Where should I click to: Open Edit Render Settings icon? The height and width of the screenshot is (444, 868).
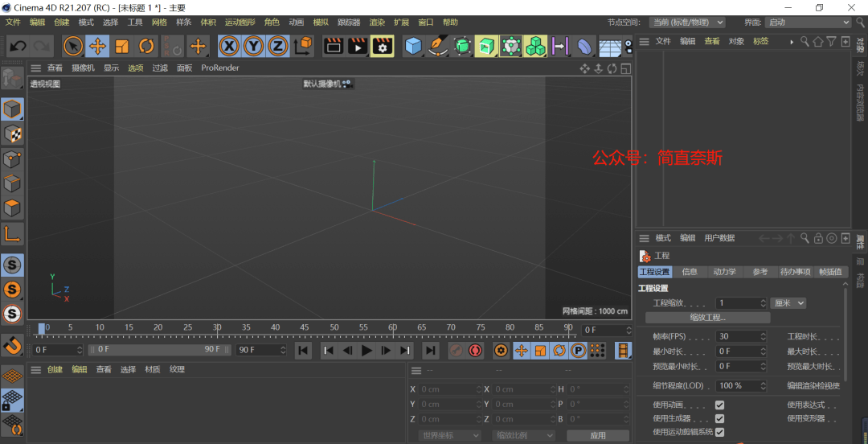(382, 46)
